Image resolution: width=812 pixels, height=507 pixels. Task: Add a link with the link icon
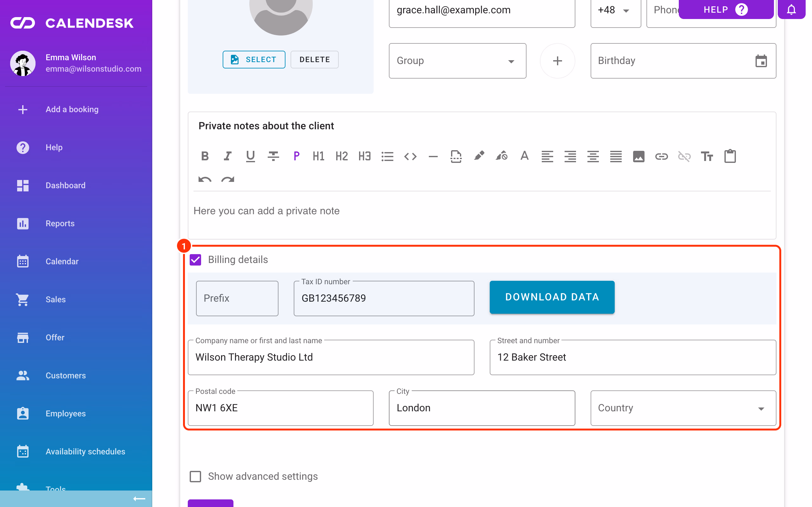tap(661, 156)
